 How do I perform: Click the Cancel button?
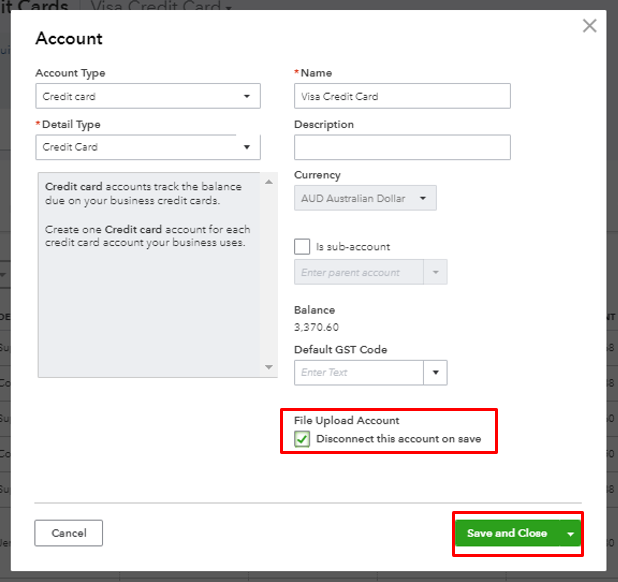pos(68,533)
